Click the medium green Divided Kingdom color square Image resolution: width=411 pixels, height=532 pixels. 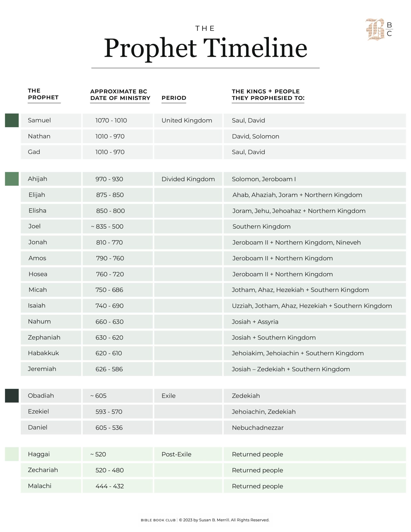[12, 179]
